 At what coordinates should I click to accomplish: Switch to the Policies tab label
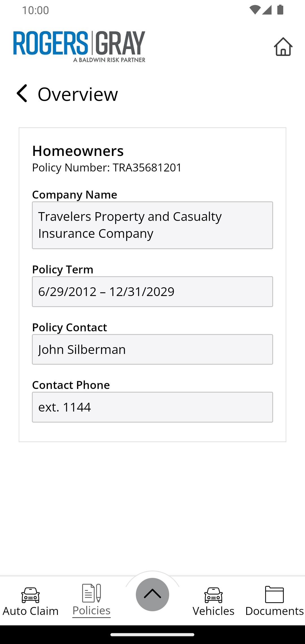coord(91,611)
